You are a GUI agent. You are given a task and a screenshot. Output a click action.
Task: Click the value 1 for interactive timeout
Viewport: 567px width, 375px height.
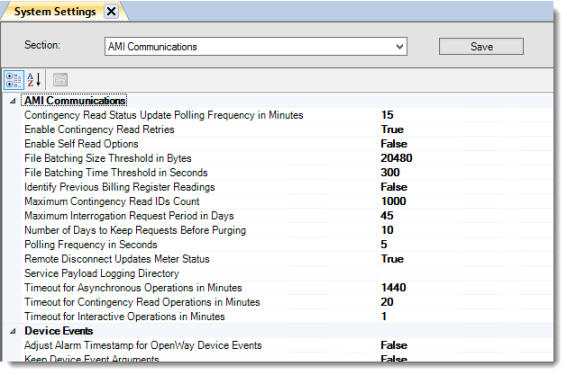pyautogui.click(x=384, y=317)
